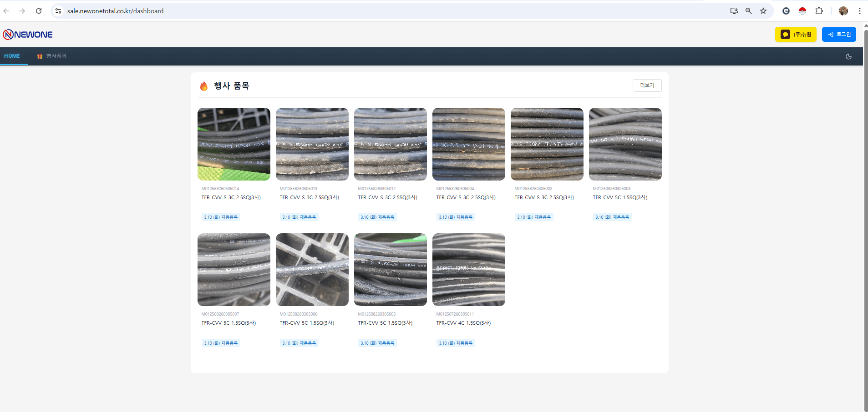Click the browser zoom magnifier icon

[x=749, y=11]
